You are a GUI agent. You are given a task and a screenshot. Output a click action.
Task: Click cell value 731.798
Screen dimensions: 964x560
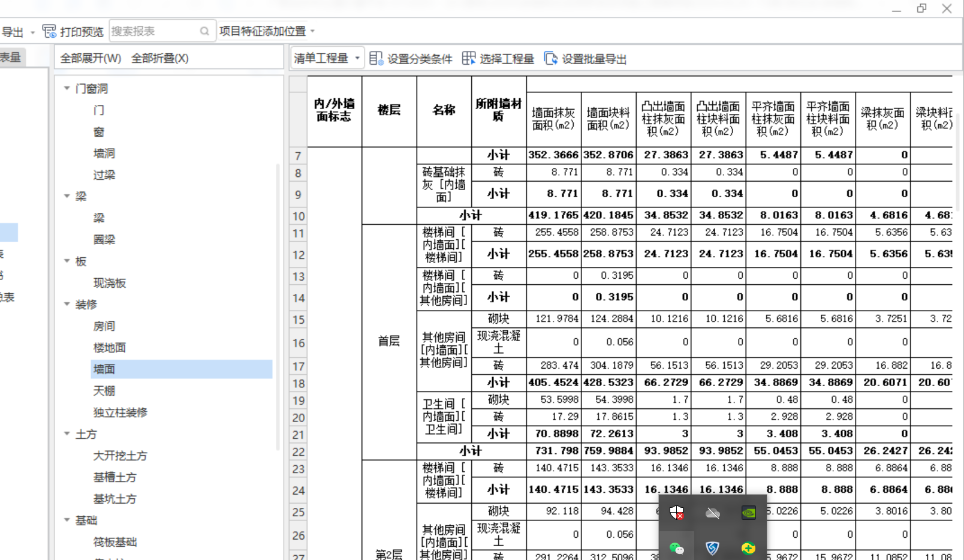click(553, 451)
